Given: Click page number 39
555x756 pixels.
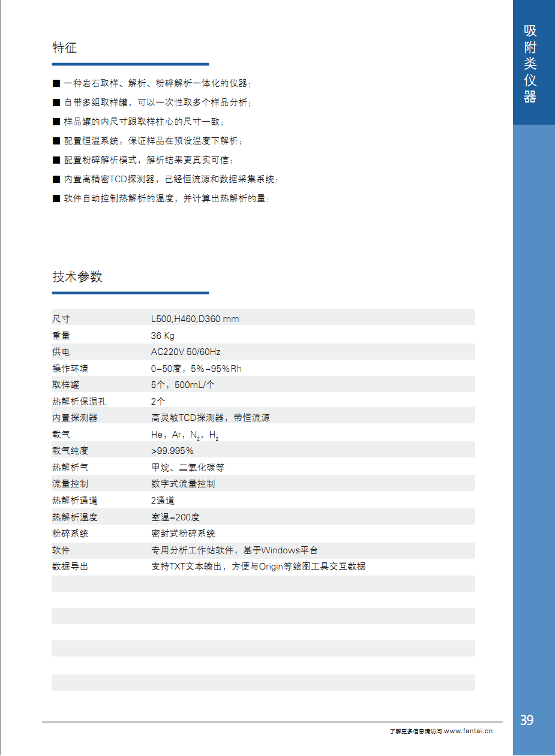Looking at the screenshot, I should [527, 720].
